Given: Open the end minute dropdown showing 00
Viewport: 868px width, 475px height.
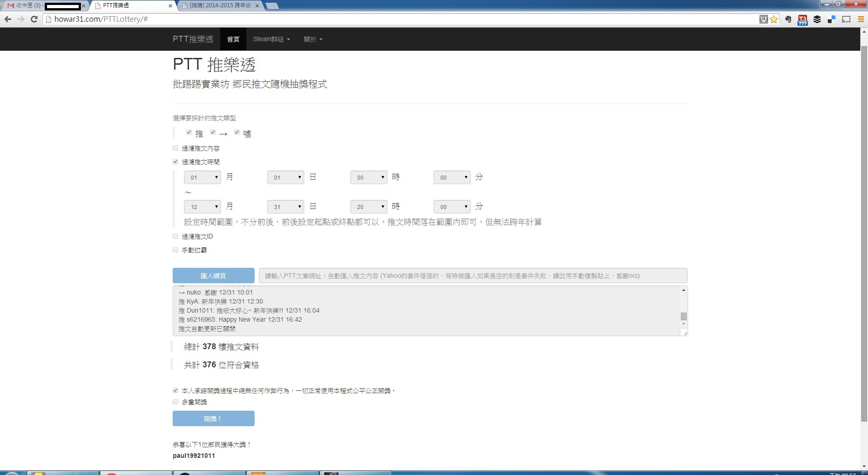Looking at the screenshot, I should 452,207.
